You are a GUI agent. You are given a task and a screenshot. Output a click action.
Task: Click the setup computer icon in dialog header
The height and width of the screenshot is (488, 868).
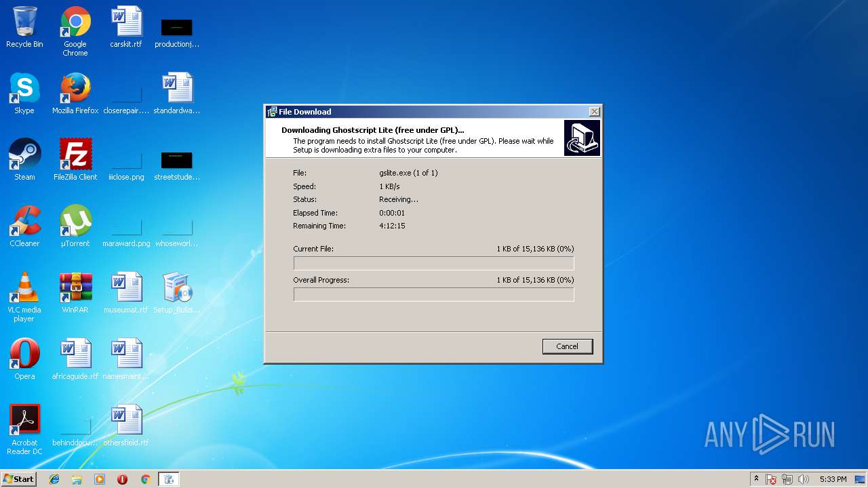[x=582, y=138]
